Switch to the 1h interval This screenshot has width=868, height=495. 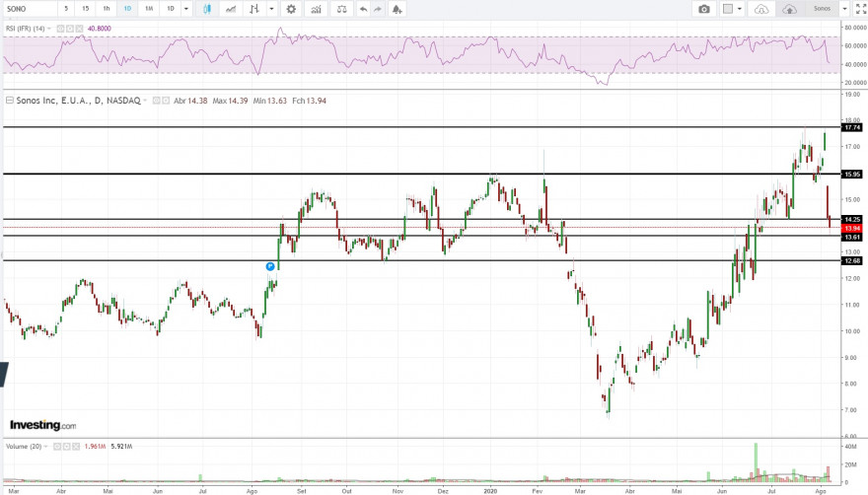click(x=107, y=9)
